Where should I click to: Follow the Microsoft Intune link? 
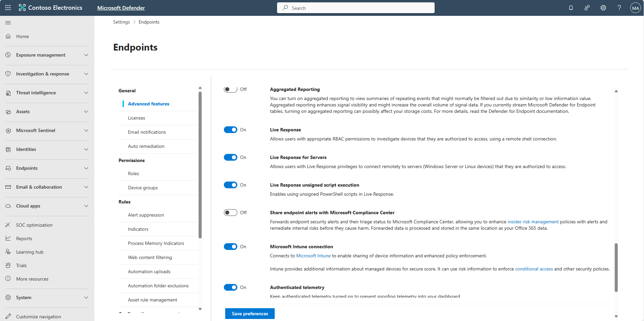click(313, 256)
